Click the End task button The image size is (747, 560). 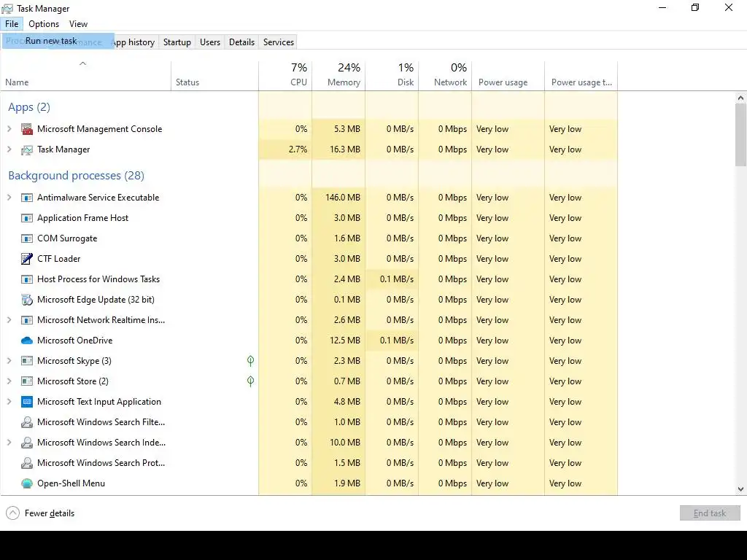(710, 513)
